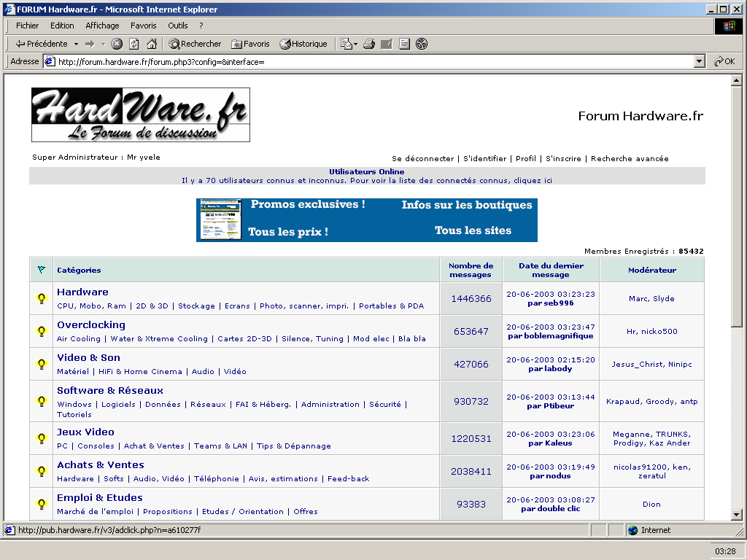Image resolution: width=747 pixels, height=560 pixels.
Task: Open the Jeux Video category
Action: (x=85, y=432)
